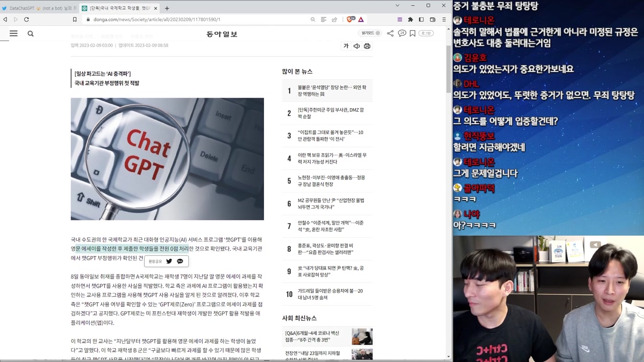644x362 pixels.
Task: Click the scrollbar down arrow
Action: point(448,357)
